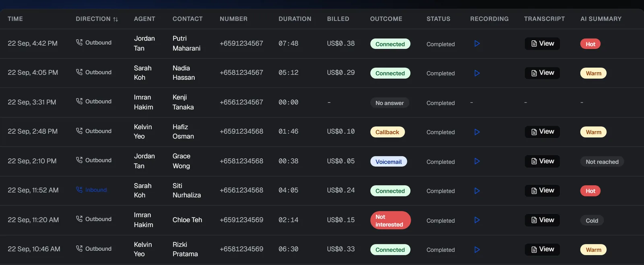This screenshot has height=265, width=644.
Task: Play recording for Hafiz Osman call
Action: (x=477, y=132)
